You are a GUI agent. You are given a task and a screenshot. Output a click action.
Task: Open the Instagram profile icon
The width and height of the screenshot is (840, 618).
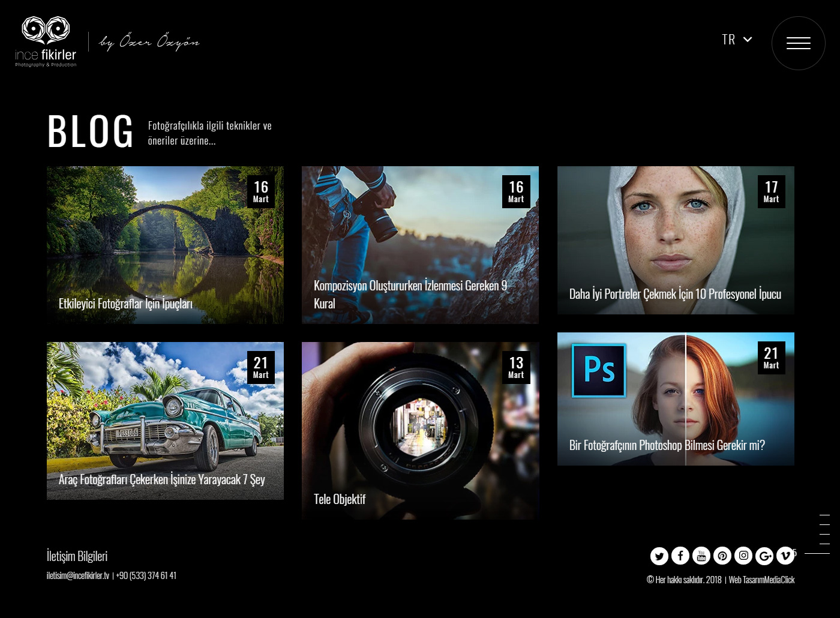click(x=743, y=556)
